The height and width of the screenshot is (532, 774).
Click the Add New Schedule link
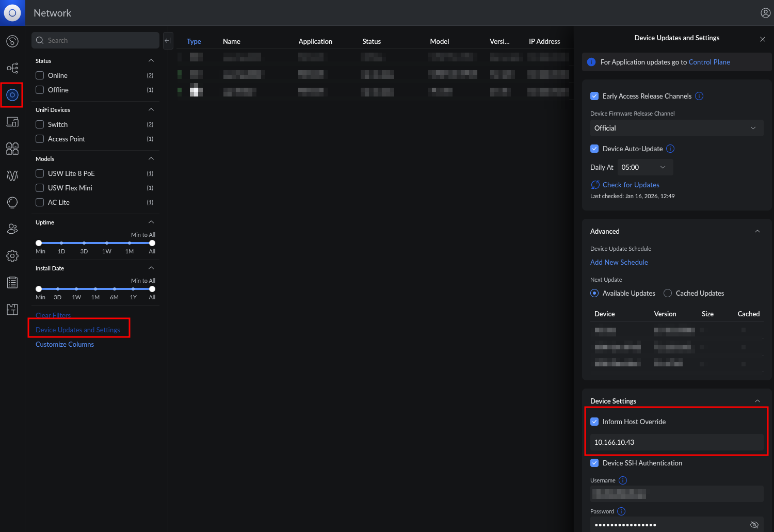pyautogui.click(x=619, y=262)
